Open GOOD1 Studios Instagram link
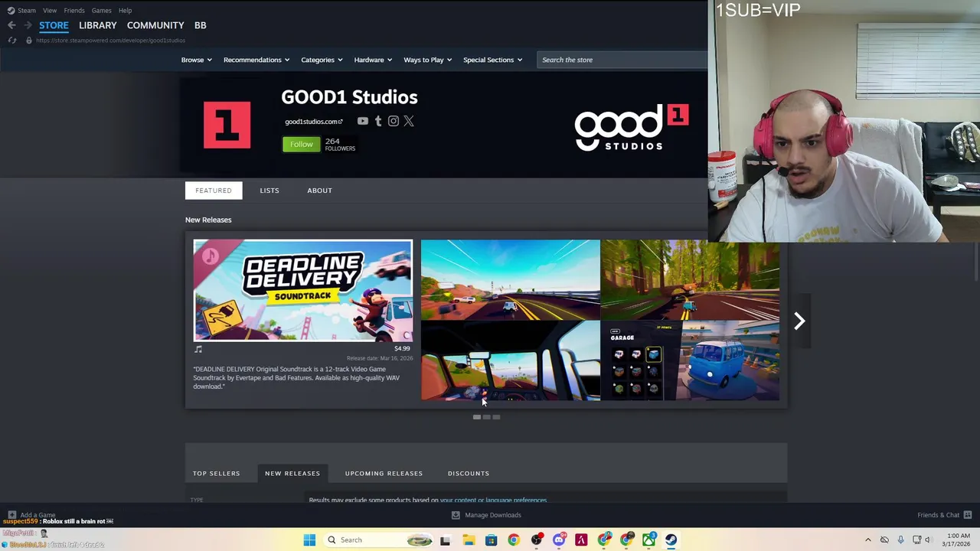The height and width of the screenshot is (551, 980). (393, 121)
